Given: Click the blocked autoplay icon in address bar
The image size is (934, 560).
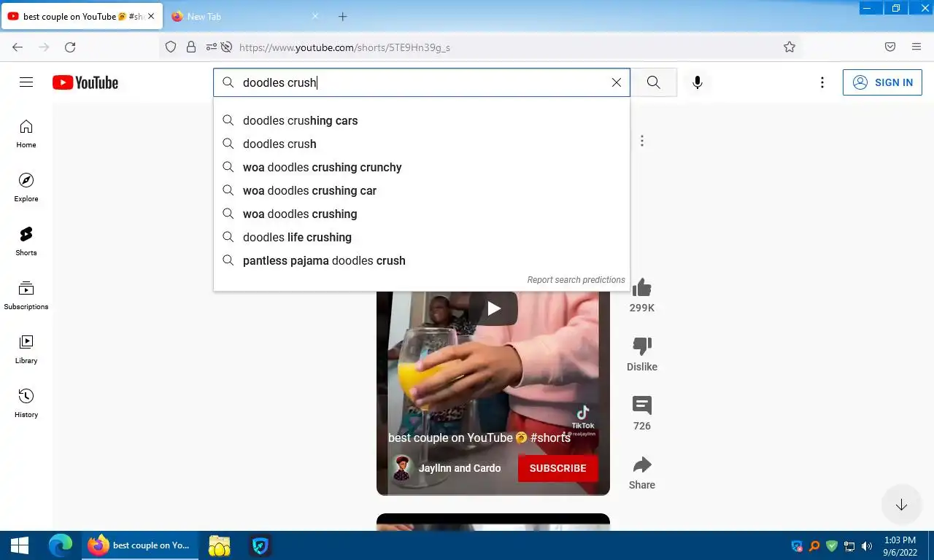Looking at the screenshot, I should 227,47.
